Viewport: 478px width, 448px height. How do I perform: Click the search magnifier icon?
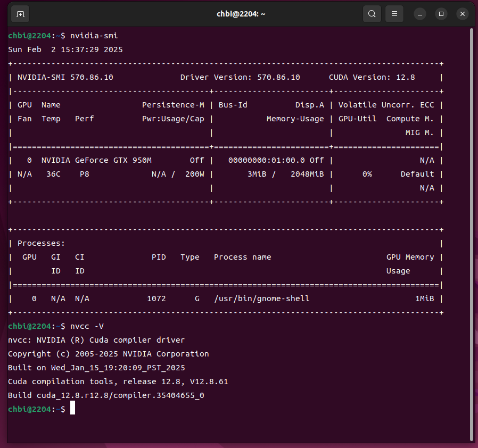point(372,14)
